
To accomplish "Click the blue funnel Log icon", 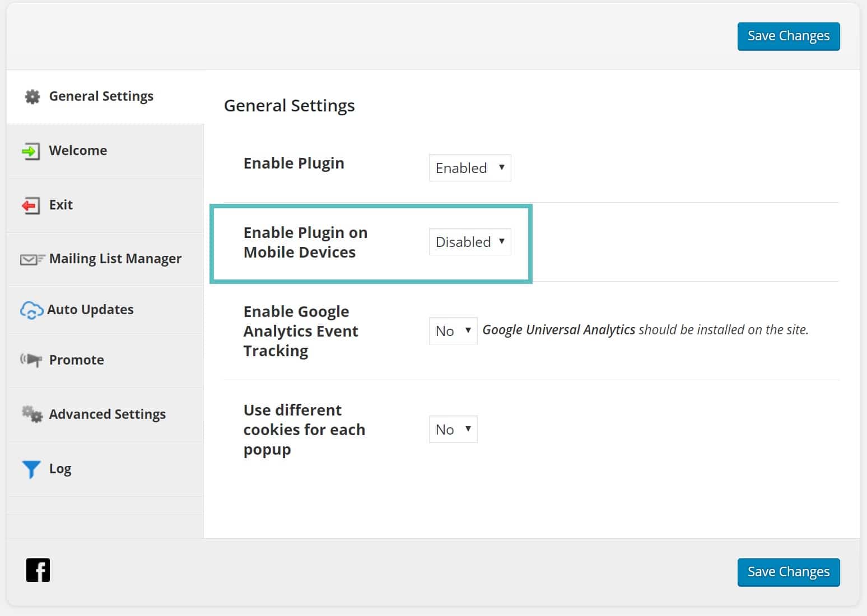I will tap(31, 469).
